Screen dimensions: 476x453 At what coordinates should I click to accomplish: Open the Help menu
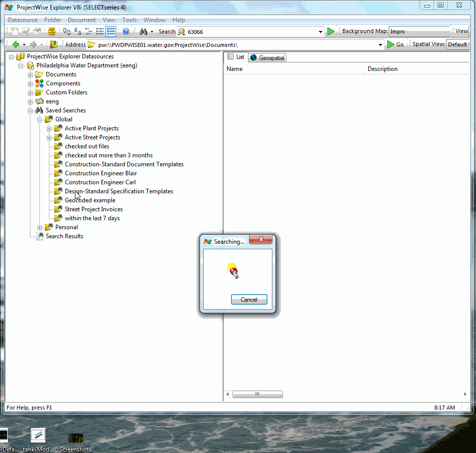[179, 20]
